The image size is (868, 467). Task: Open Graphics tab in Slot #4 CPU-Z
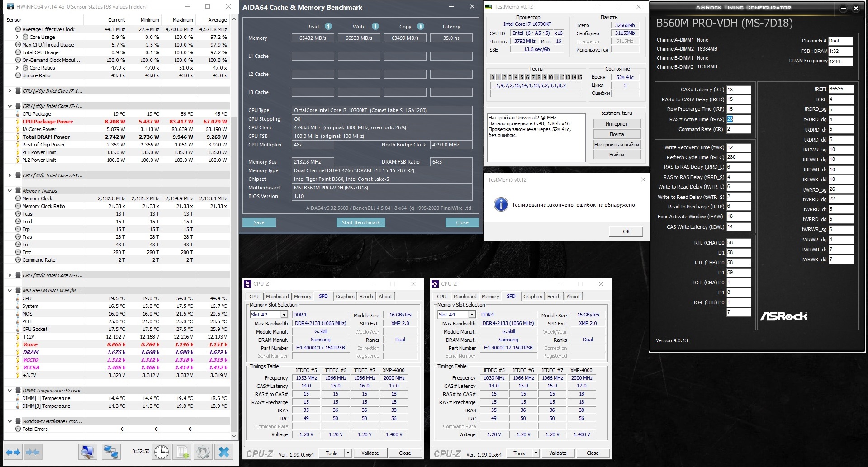point(533,297)
